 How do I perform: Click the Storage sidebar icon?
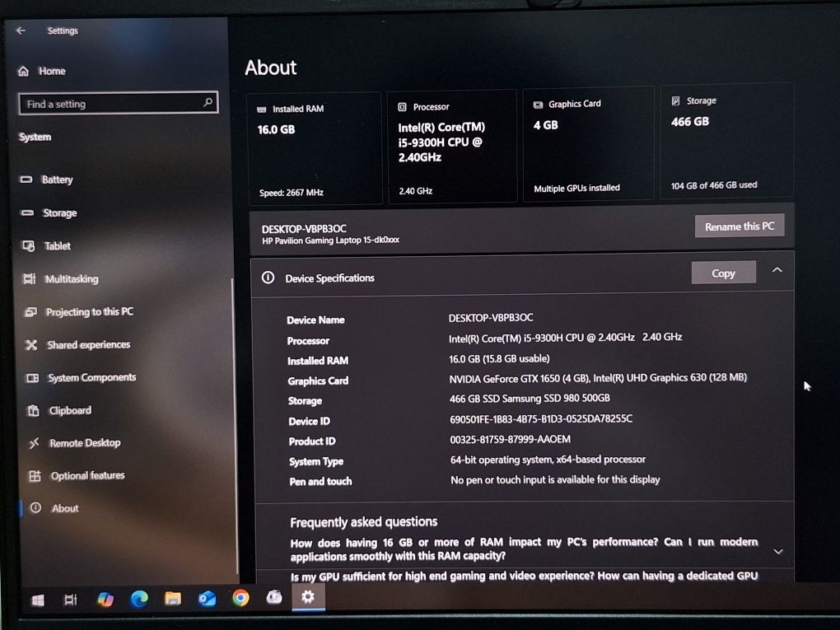pyautogui.click(x=27, y=212)
